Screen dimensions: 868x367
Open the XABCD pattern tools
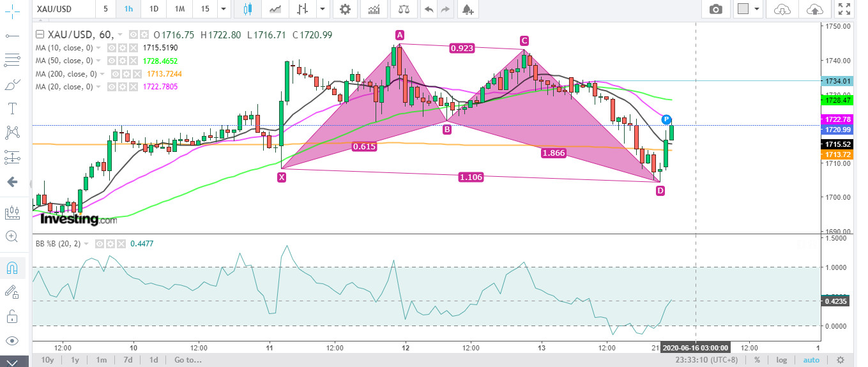pos(11,133)
